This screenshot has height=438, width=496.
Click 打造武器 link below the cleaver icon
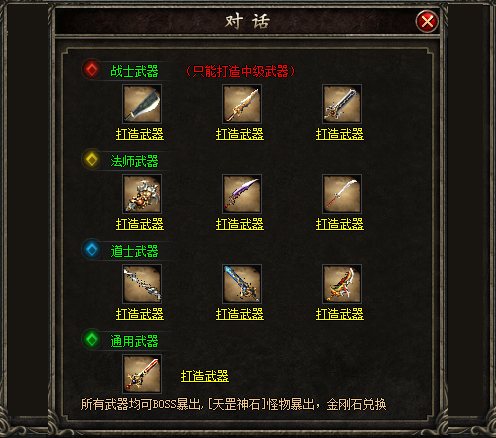coord(140,134)
